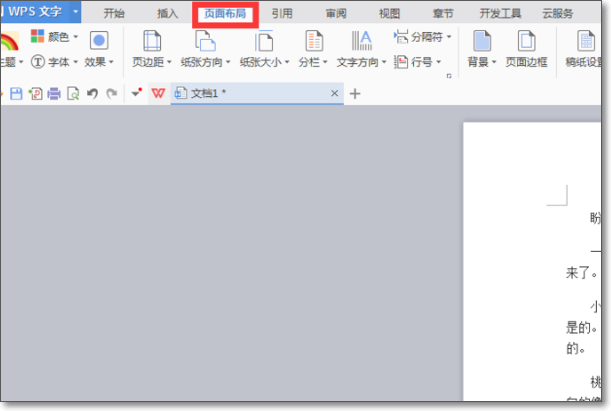Click the theme effects circle icon

click(99, 40)
